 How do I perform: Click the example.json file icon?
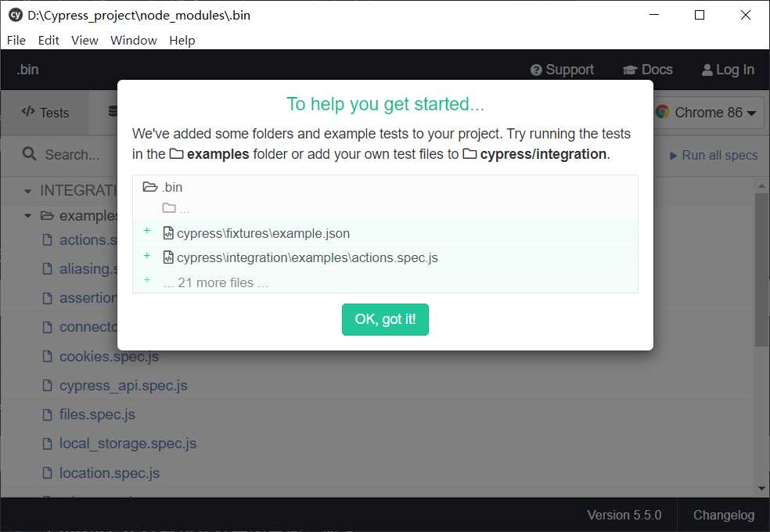coord(168,232)
